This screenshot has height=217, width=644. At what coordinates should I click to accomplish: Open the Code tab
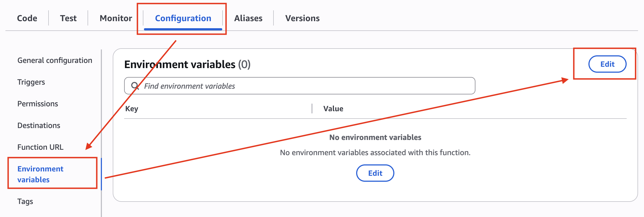pos(27,18)
